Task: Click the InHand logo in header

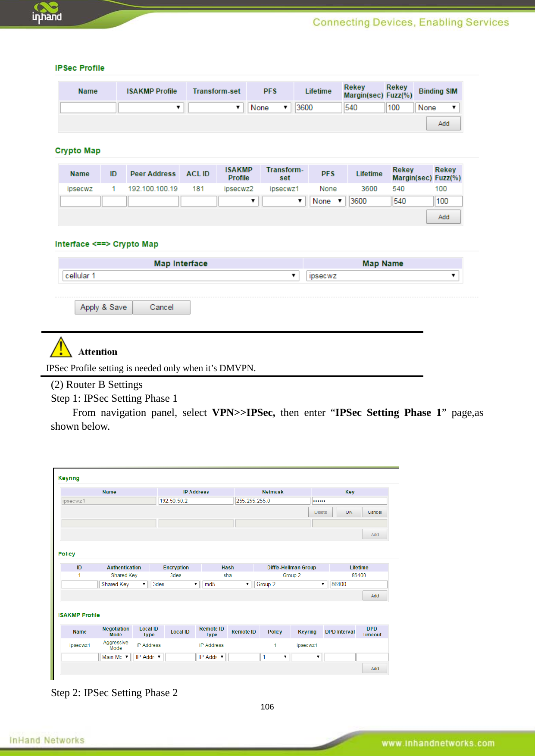Action: [47, 12]
